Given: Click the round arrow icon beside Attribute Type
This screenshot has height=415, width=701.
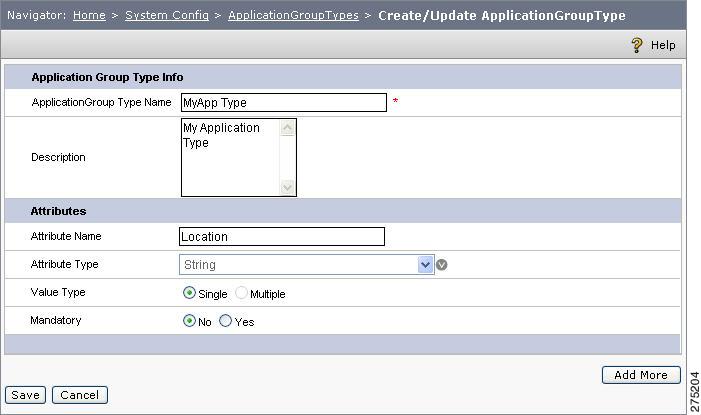Looking at the screenshot, I should 441,265.
